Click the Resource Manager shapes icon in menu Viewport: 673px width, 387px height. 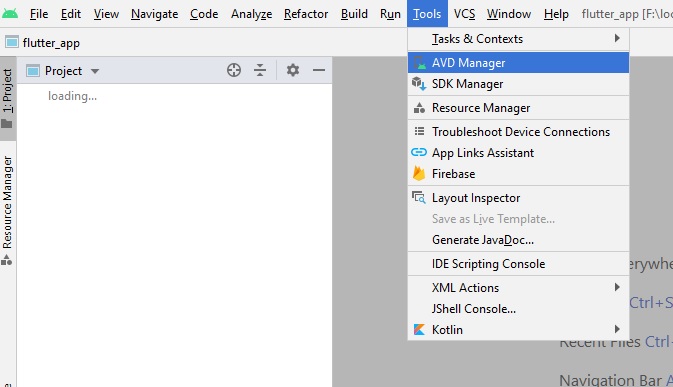(419, 108)
